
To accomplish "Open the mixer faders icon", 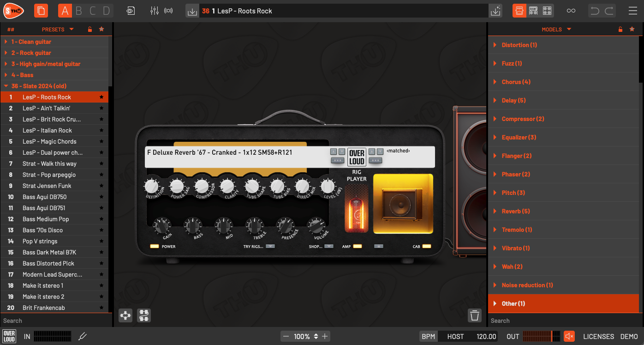I will point(155,11).
